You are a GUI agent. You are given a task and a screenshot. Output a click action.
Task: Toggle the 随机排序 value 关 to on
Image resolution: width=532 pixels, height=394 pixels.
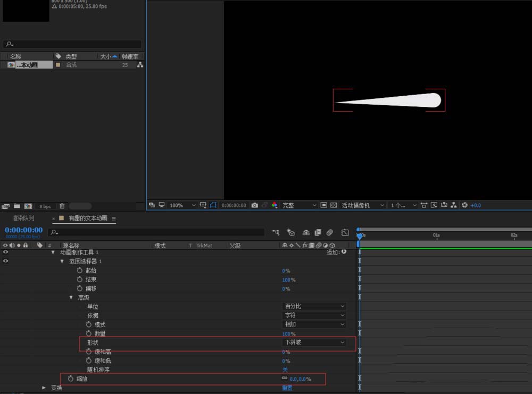pos(285,370)
